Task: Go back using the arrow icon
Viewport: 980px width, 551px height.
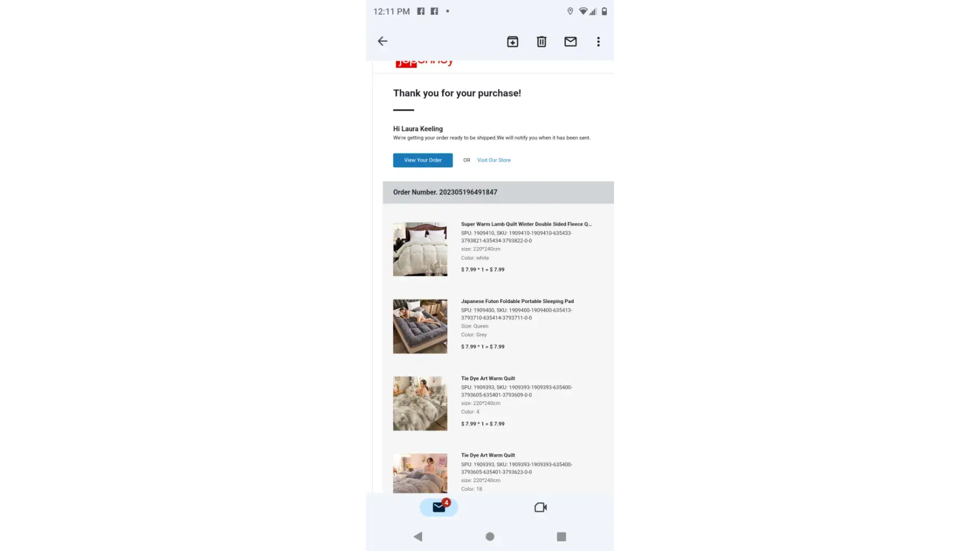Action: (383, 41)
